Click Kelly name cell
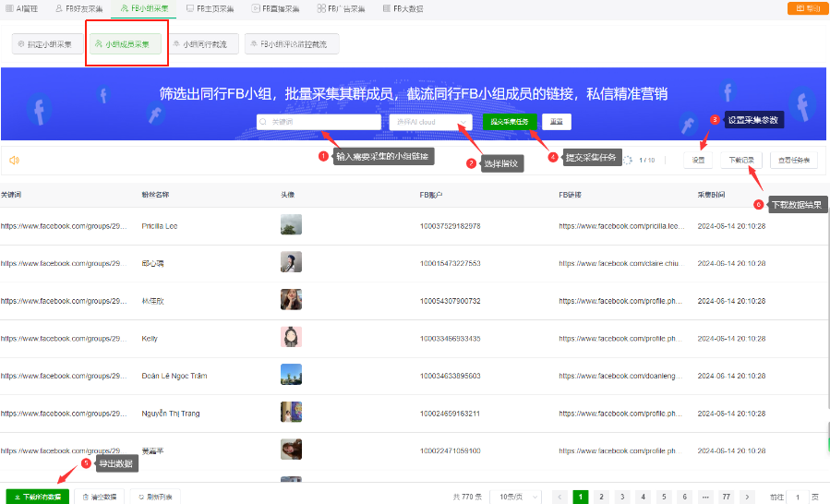The image size is (830, 504). (150, 338)
